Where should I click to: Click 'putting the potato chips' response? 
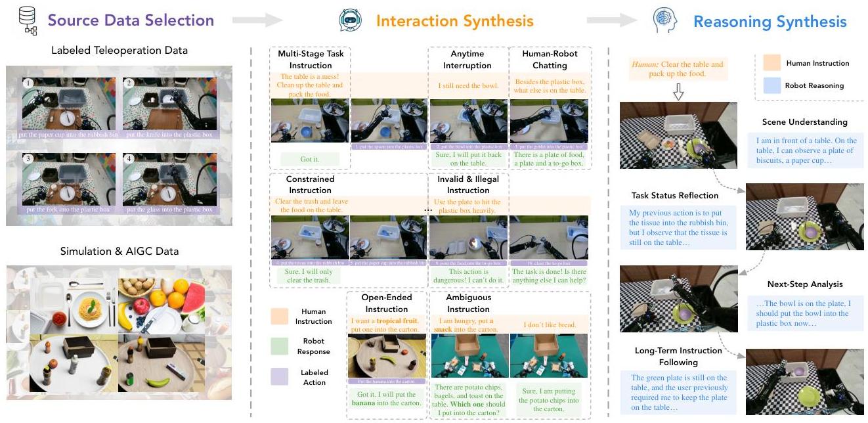tap(549, 400)
